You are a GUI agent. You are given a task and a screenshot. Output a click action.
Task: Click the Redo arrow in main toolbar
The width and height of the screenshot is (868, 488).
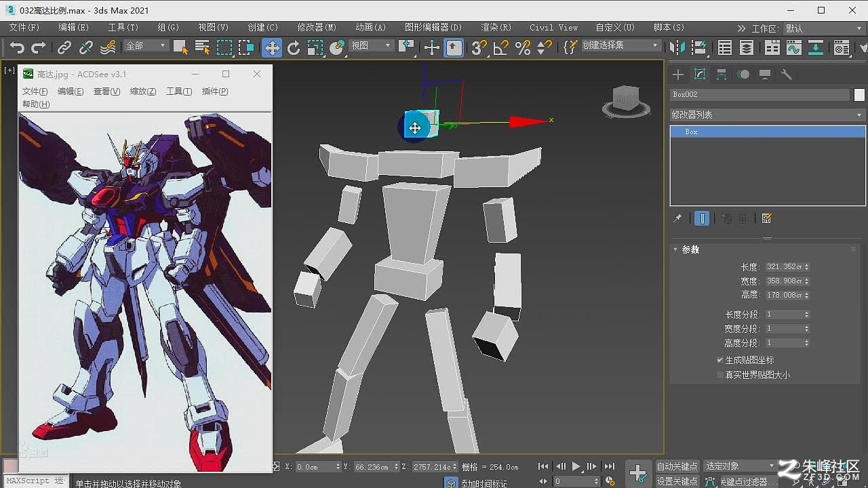click(x=39, y=47)
